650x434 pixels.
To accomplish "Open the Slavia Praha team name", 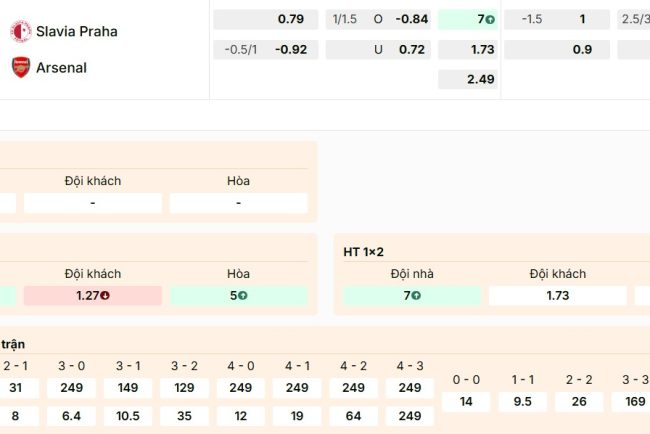I will [78, 31].
